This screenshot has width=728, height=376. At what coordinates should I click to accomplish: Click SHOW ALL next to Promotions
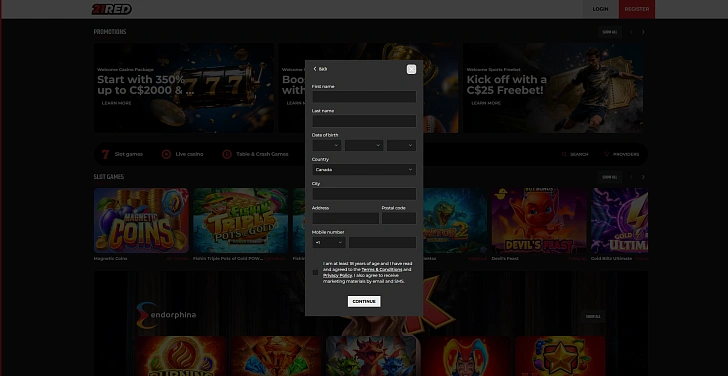pyautogui.click(x=610, y=32)
